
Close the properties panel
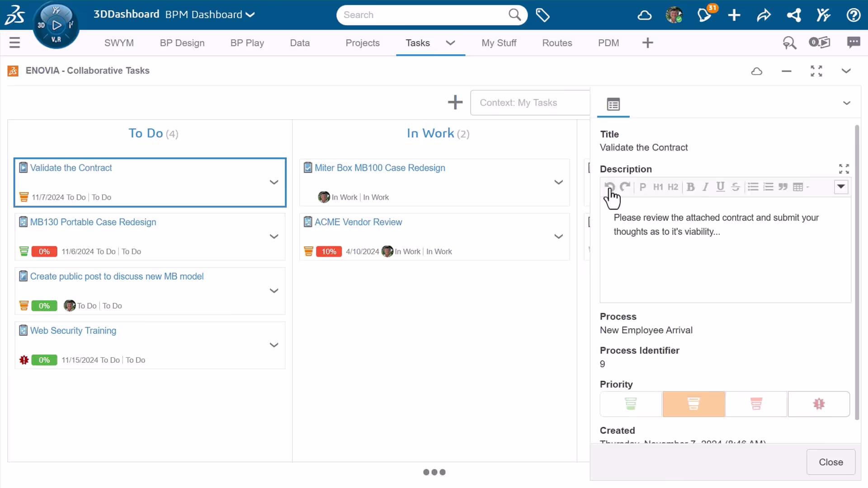(x=830, y=462)
